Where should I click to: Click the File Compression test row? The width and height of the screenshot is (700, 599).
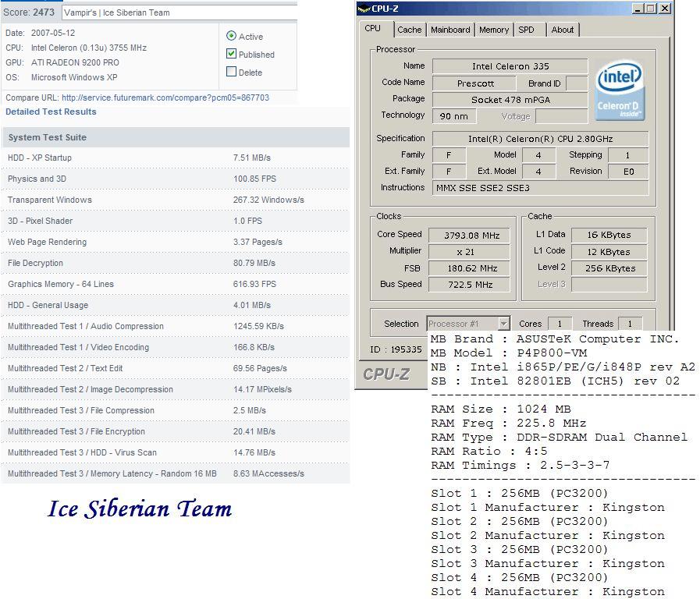point(176,410)
